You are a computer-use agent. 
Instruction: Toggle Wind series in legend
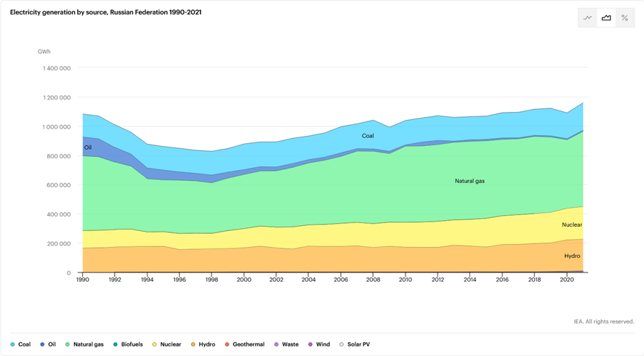[x=319, y=344]
